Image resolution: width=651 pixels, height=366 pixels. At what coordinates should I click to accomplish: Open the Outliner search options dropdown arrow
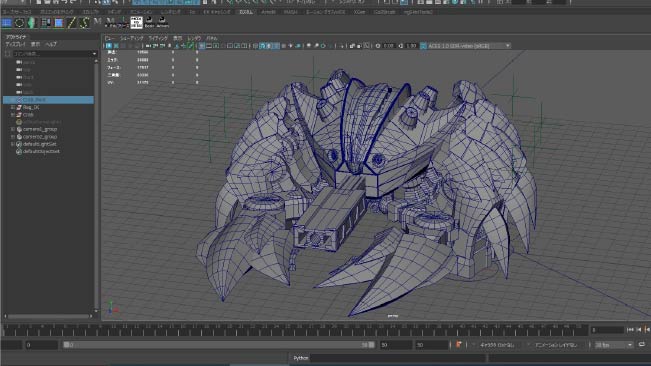tap(94, 54)
